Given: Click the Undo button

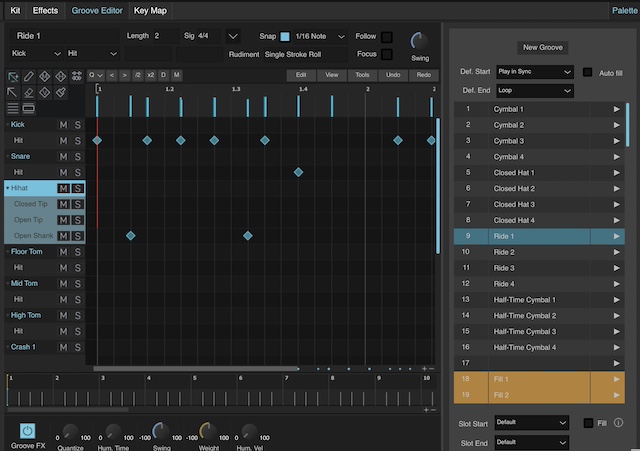Looking at the screenshot, I should click(393, 75).
